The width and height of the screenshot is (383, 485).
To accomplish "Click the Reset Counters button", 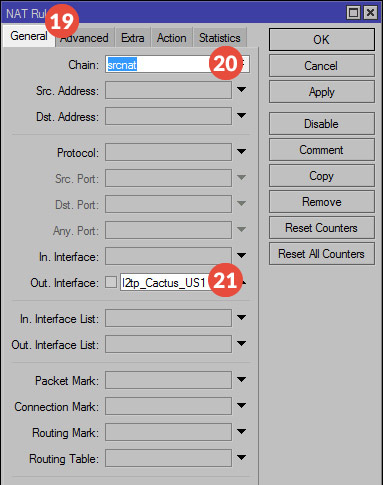I will (322, 228).
